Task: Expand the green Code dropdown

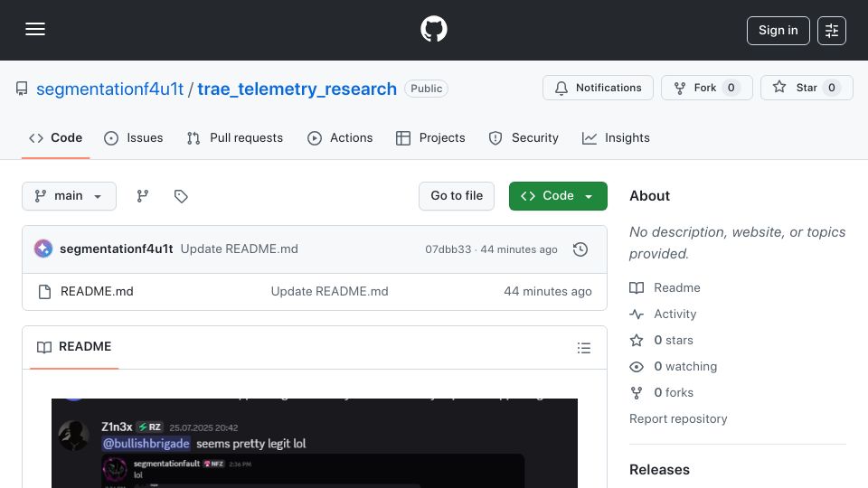Action: tap(558, 196)
